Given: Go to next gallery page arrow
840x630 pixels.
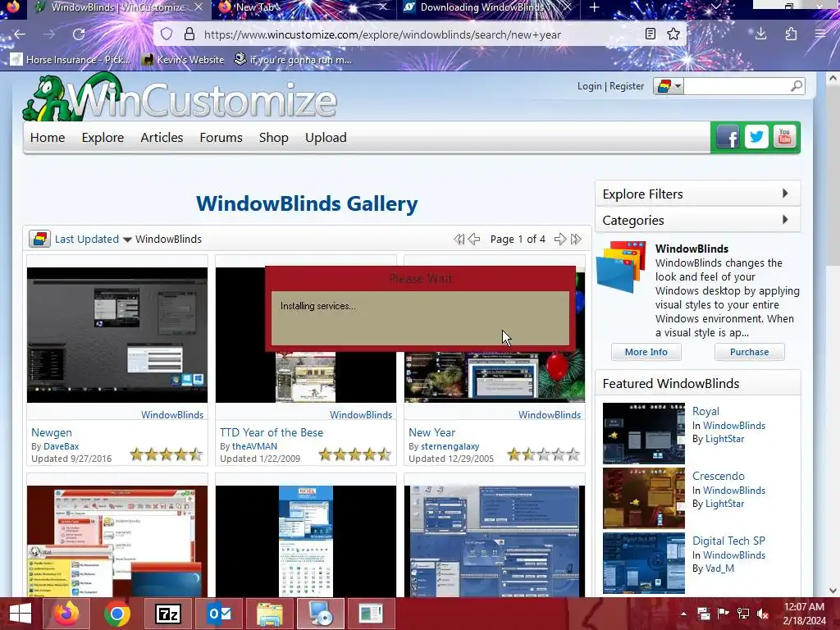Looking at the screenshot, I should [x=559, y=239].
